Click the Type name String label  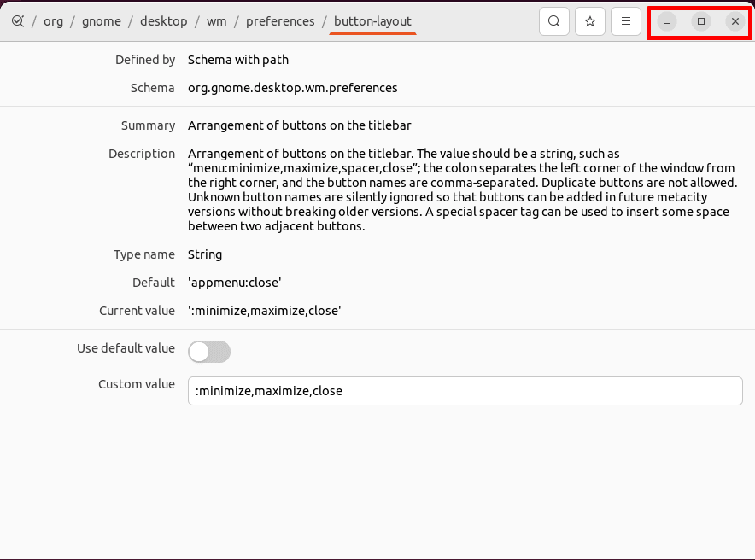coord(204,254)
